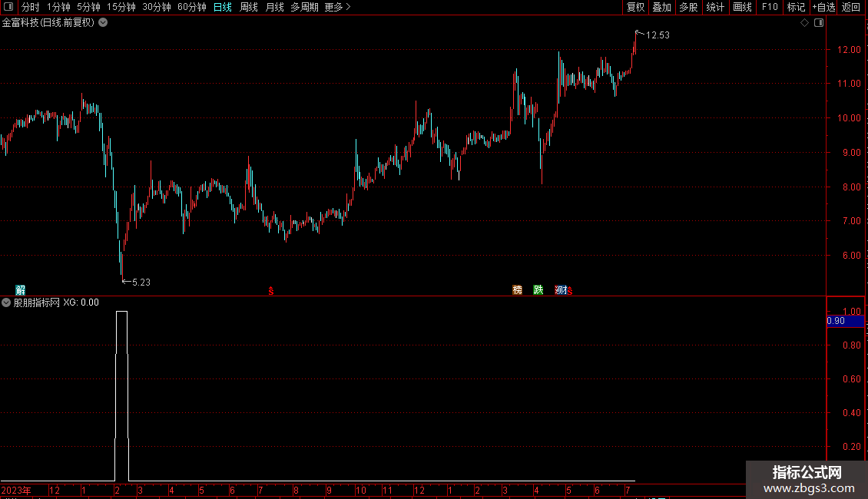Click the panel layout icon at top-left
The image size is (868, 499).
pyautogui.click(x=8, y=7)
